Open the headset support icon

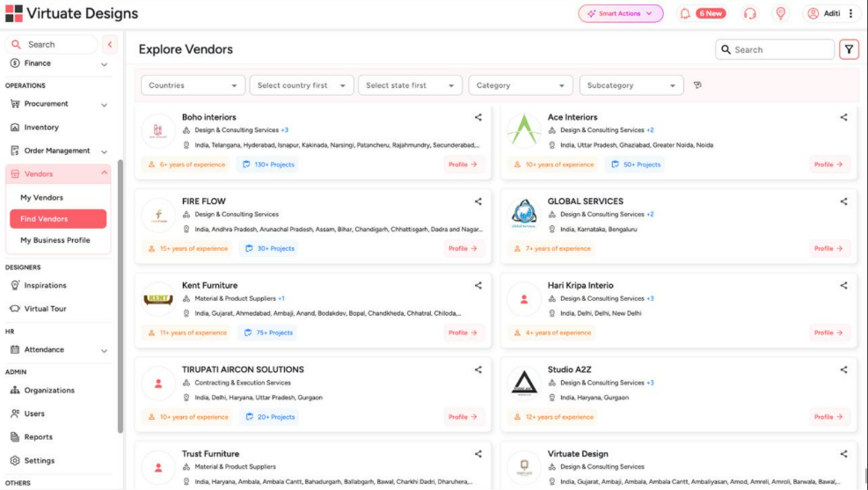(x=749, y=13)
